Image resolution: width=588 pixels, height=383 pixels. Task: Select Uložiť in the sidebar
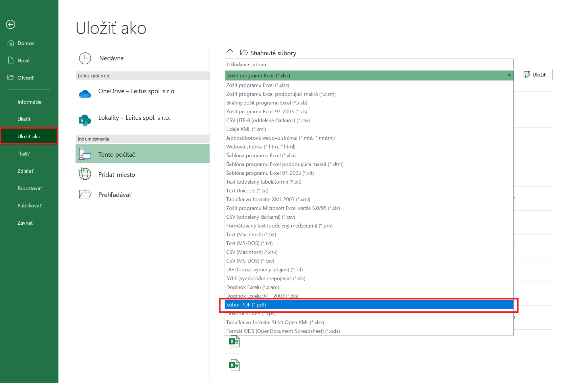click(x=24, y=119)
